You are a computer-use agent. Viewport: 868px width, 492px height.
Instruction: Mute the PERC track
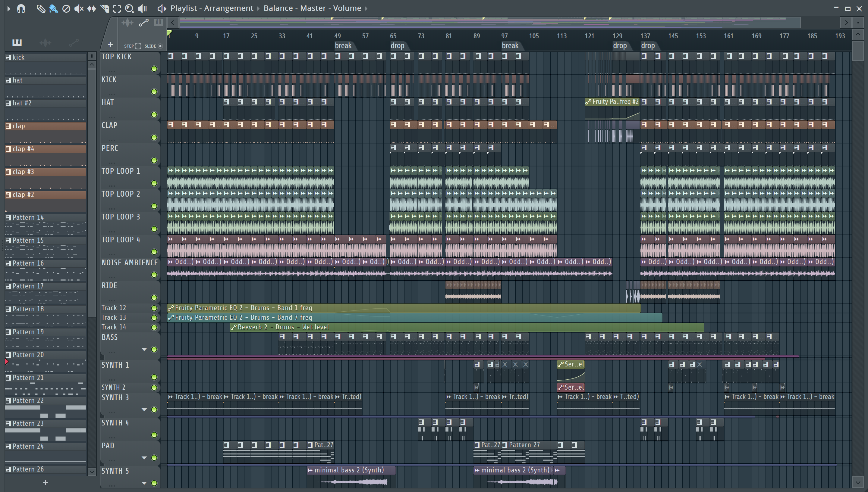(154, 160)
